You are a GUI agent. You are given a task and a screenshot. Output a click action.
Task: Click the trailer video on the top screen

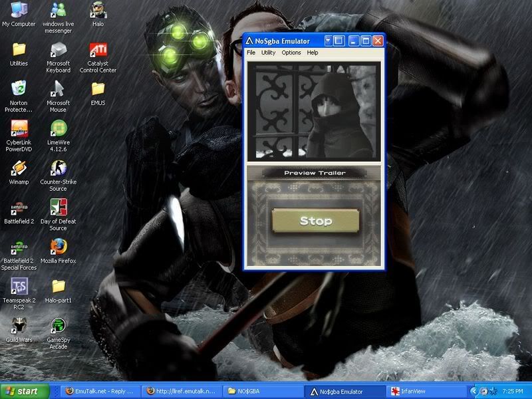click(x=314, y=111)
